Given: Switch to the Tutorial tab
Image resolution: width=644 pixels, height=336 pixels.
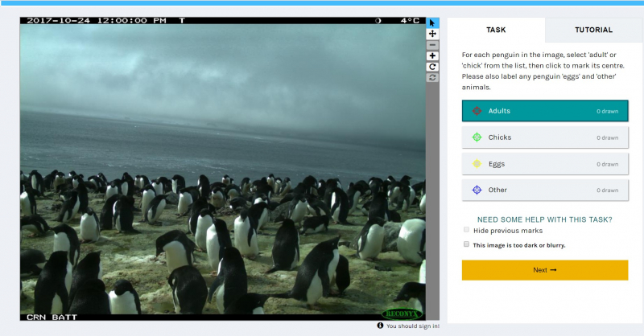Looking at the screenshot, I should pyautogui.click(x=592, y=30).
